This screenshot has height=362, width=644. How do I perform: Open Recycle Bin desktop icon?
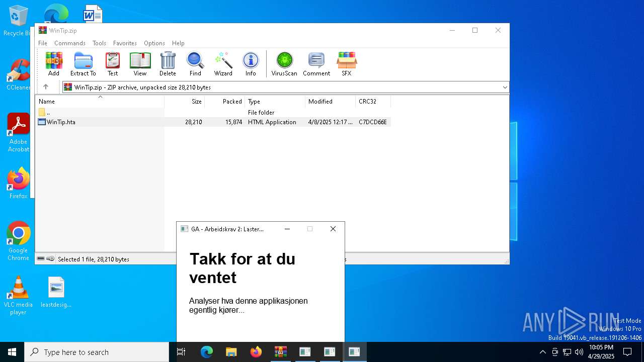point(17,21)
